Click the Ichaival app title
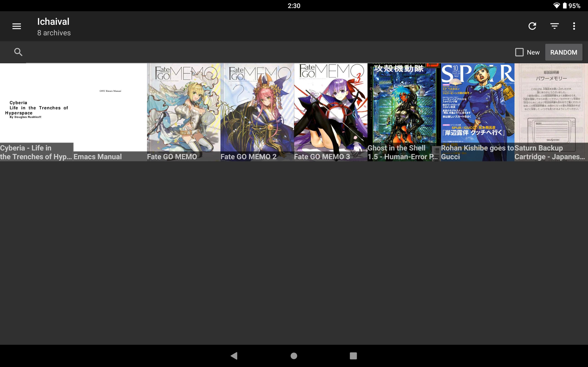 pyautogui.click(x=53, y=22)
